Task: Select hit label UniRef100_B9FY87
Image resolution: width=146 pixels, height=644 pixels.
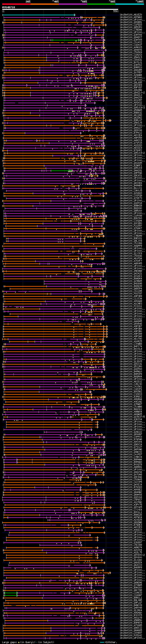Action: pyautogui.click(x=131, y=87)
